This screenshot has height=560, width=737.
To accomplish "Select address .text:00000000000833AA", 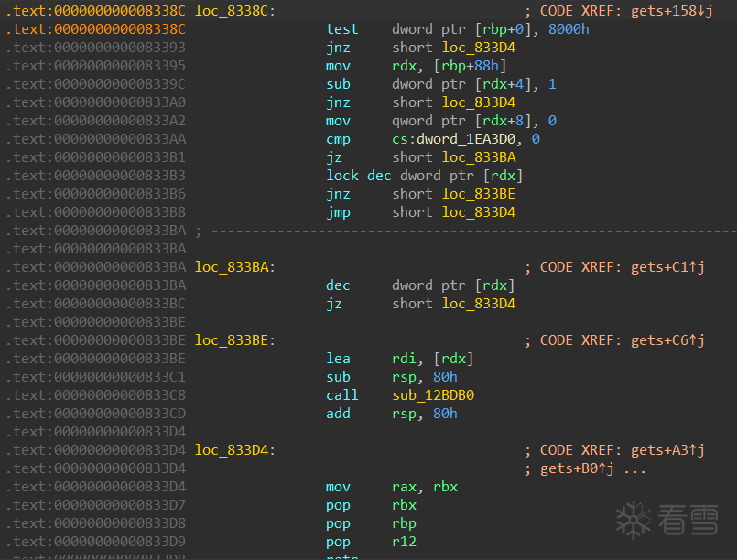I will (96, 139).
